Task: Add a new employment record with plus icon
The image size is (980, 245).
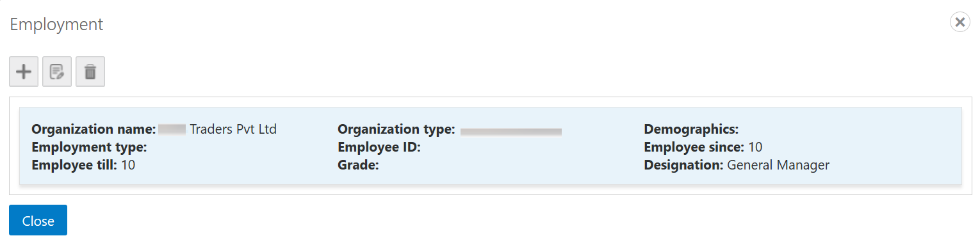Action: [x=24, y=72]
